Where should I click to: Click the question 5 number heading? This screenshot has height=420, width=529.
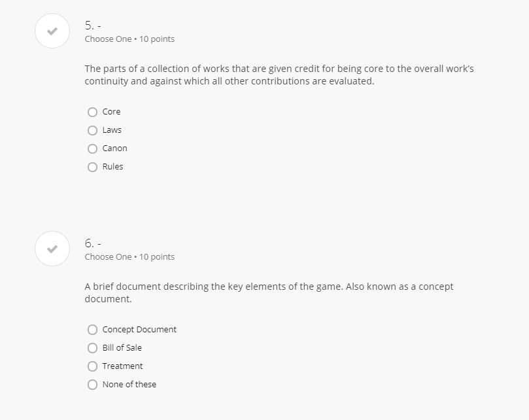tap(92, 26)
